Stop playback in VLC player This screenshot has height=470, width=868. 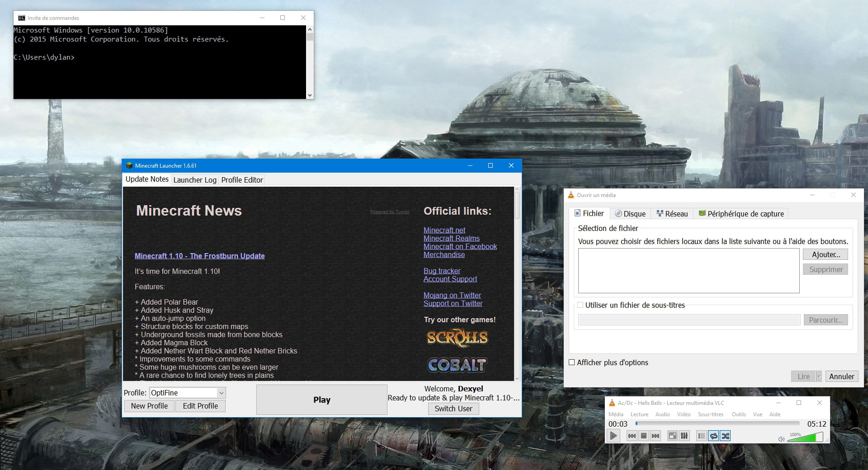(644, 436)
